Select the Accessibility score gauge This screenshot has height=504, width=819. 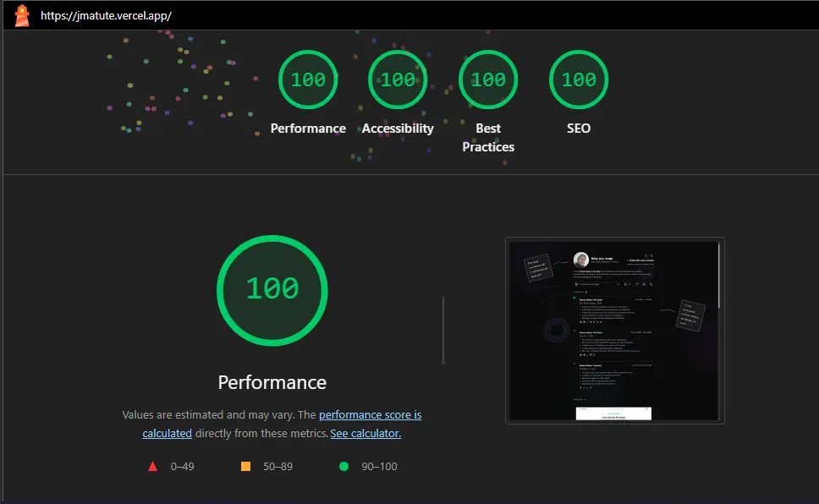click(398, 79)
